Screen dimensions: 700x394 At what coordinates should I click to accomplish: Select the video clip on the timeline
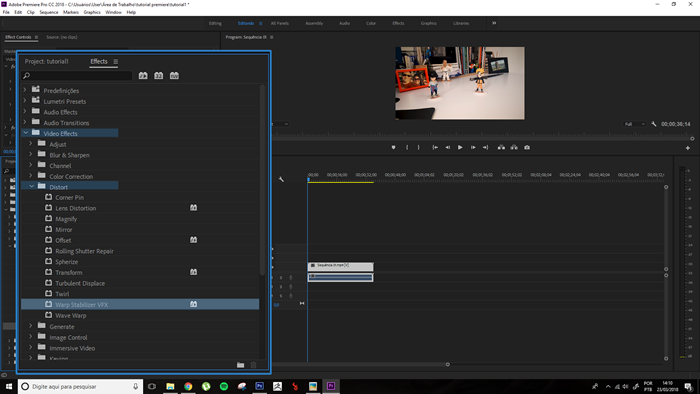click(341, 266)
